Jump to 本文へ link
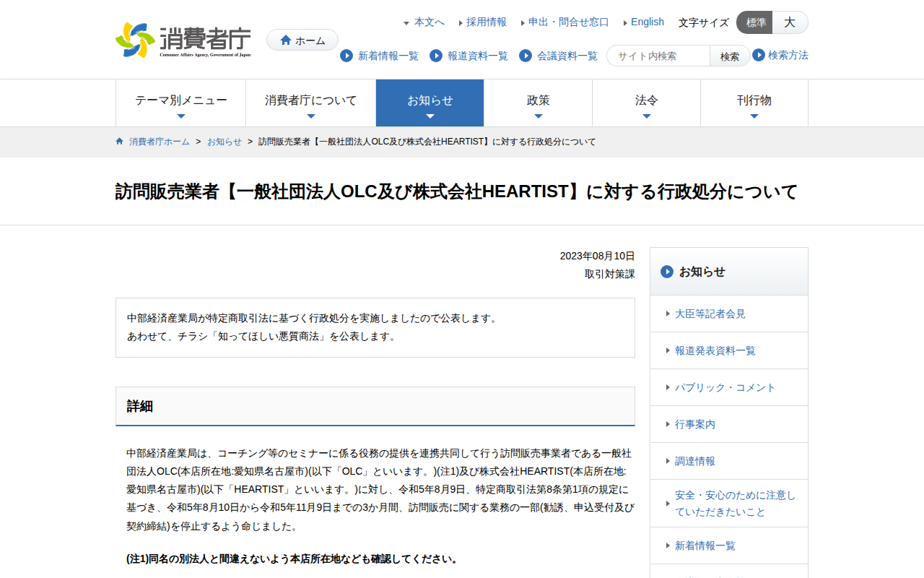 point(429,22)
